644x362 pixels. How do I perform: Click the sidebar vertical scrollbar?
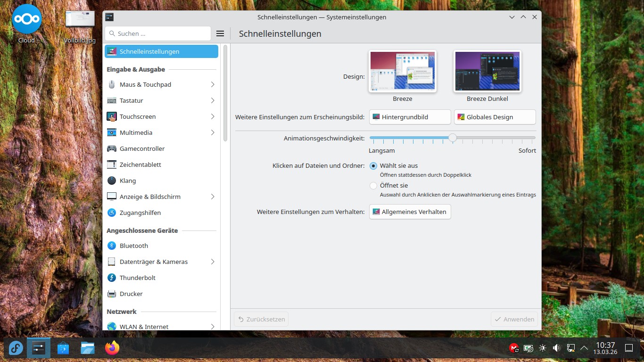225,93
